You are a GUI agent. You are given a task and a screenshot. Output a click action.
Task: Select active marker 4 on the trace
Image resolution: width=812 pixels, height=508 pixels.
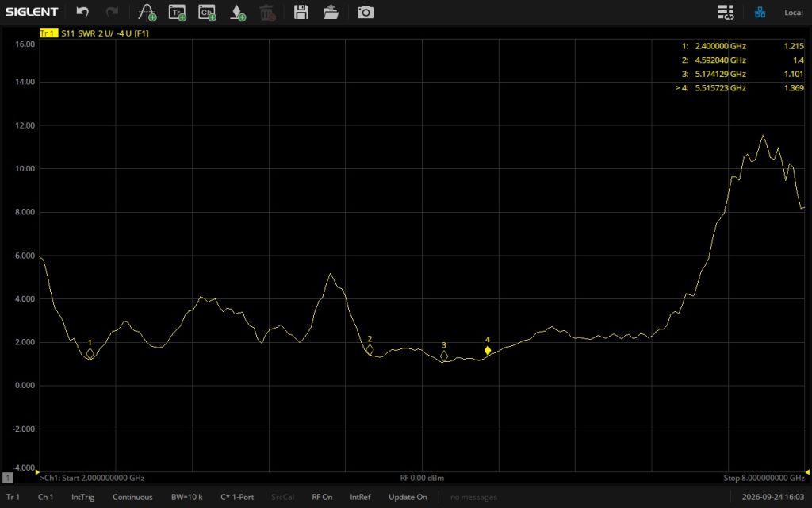488,350
